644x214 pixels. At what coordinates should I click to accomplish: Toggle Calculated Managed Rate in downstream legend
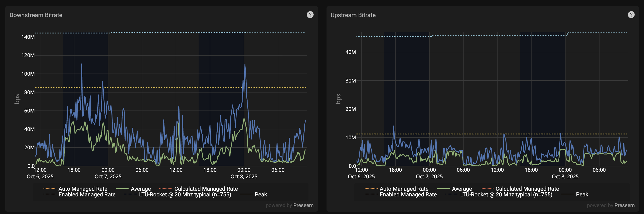tap(206, 189)
